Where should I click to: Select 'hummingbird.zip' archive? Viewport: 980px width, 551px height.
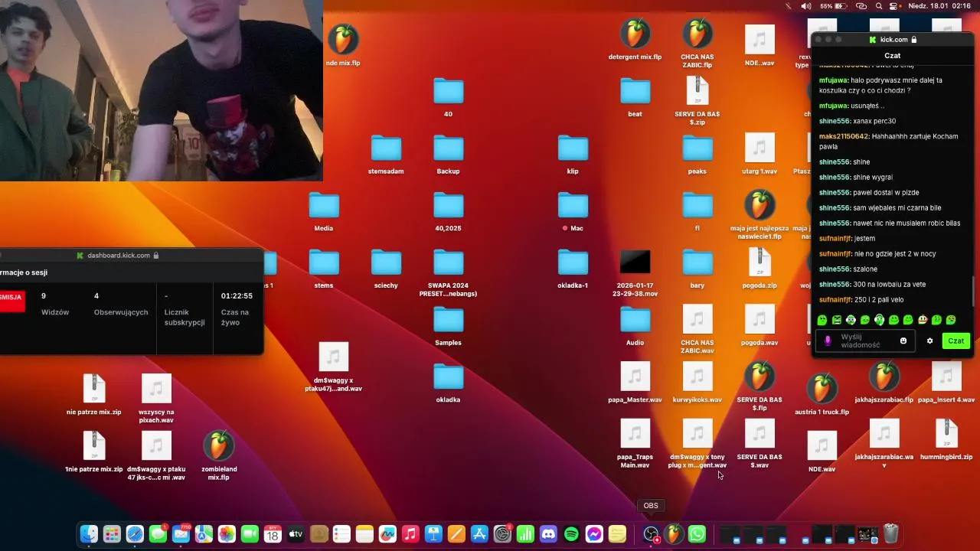pyautogui.click(x=946, y=440)
